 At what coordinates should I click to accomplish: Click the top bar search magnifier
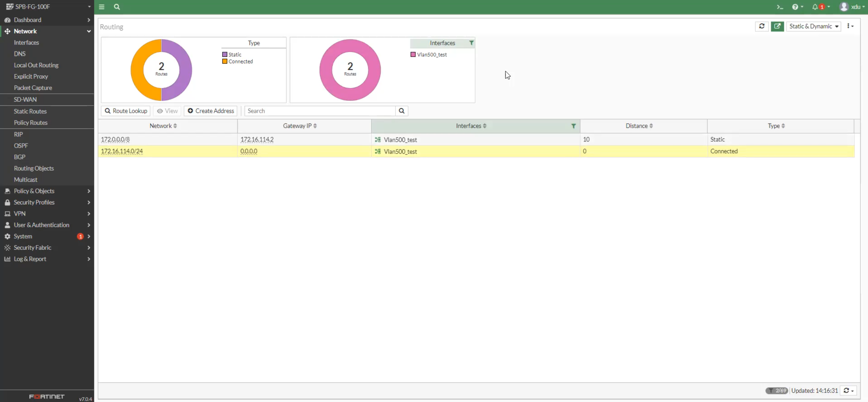pos(116,7)
